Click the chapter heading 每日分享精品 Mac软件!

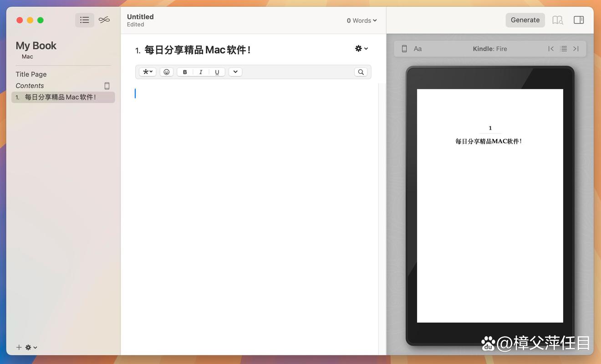coord(198,50)
